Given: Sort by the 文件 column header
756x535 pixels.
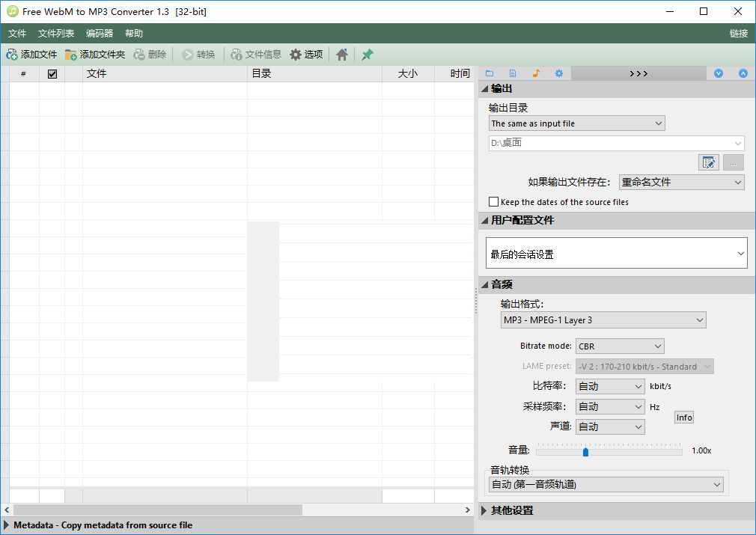Looking at the screenshot, I should tap(165, 74).
